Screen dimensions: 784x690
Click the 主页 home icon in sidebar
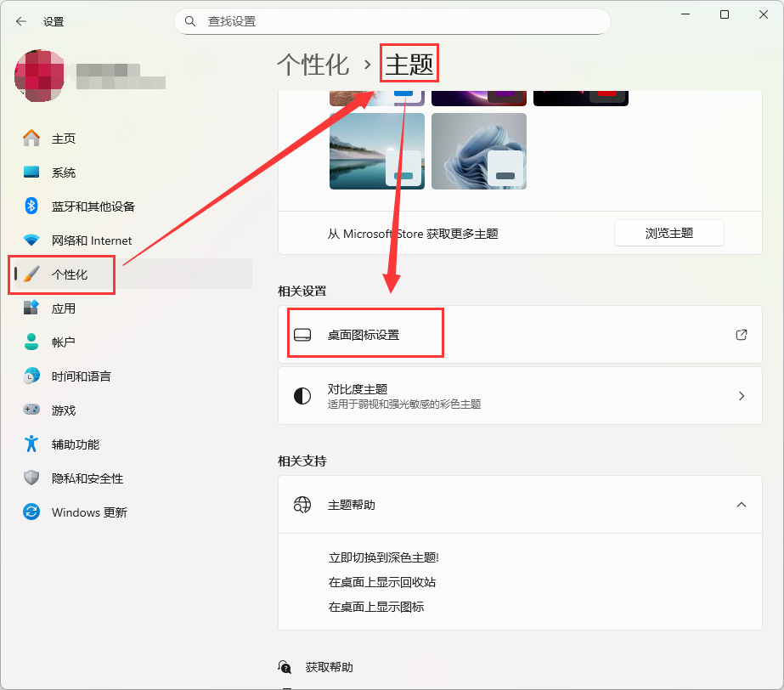tap(31, 139)
